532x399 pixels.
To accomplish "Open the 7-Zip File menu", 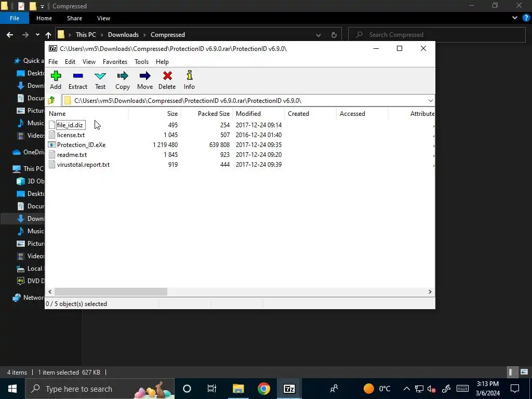I will (x=53, y=62).
